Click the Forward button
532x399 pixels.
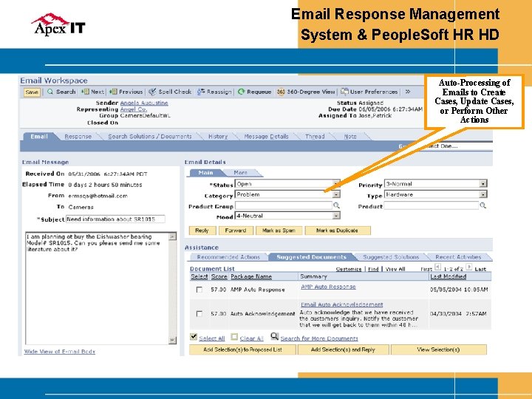[236, 231]
